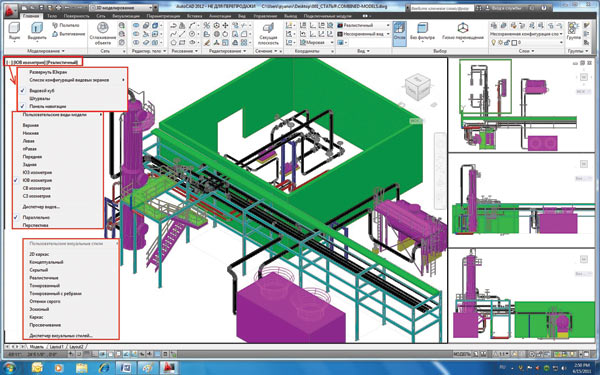Toggle Штурвалы in the viewport menu
Image resolution: width=600 pixels, height=375 pixels.
tap(40, 98)
